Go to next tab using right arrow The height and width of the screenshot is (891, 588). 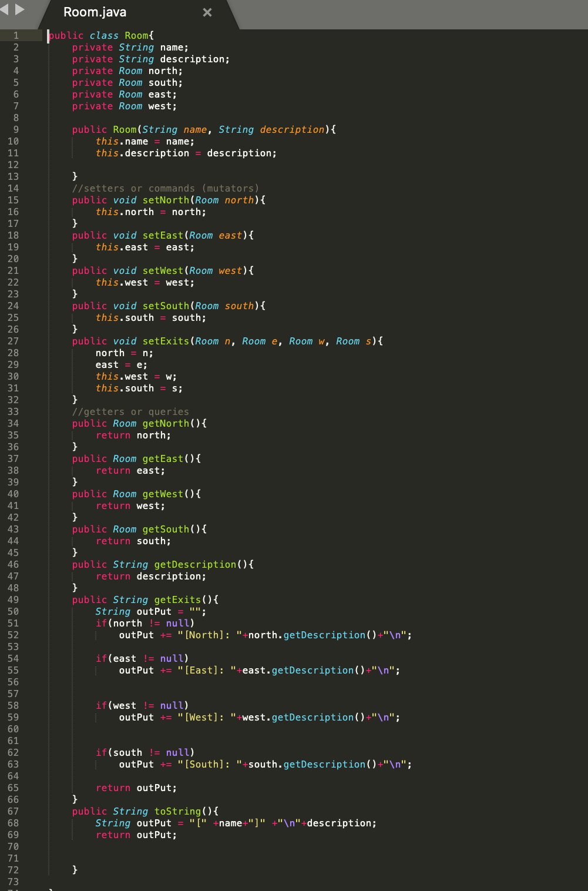19,9
